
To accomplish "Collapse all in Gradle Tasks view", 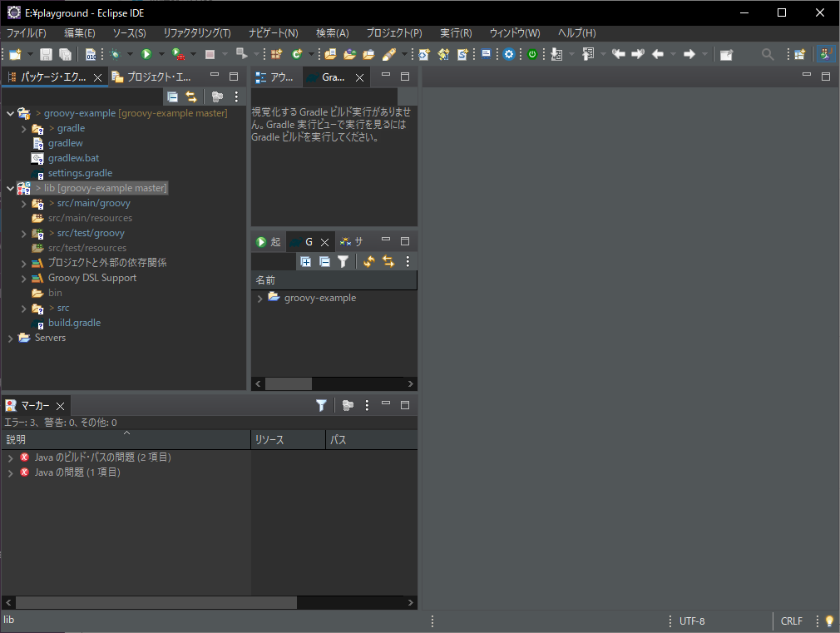I will (324, 261).
